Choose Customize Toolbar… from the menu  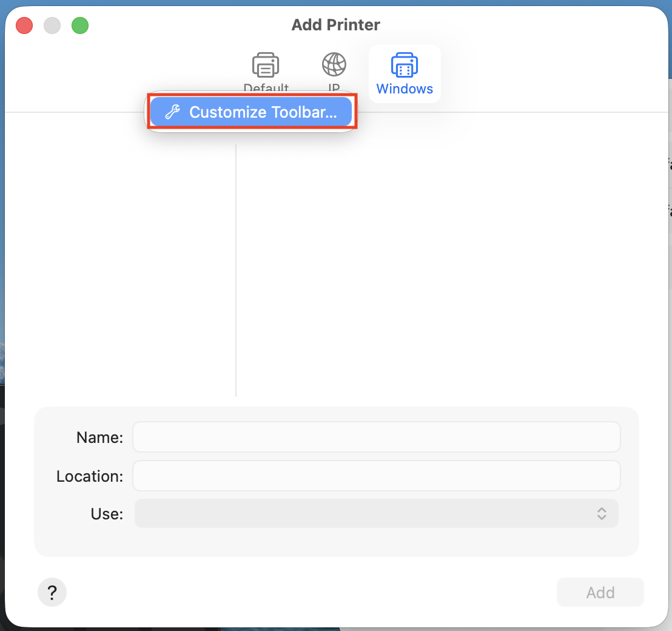(x=262, y=112)
